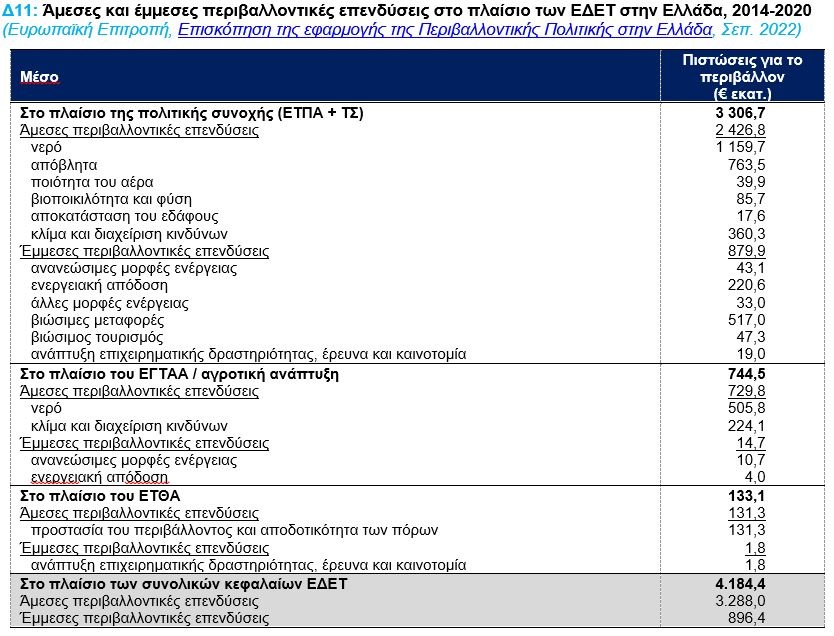This screenshot has width=834, height=636.
Task: Click the value 4,0
Action: coord(755,477)
